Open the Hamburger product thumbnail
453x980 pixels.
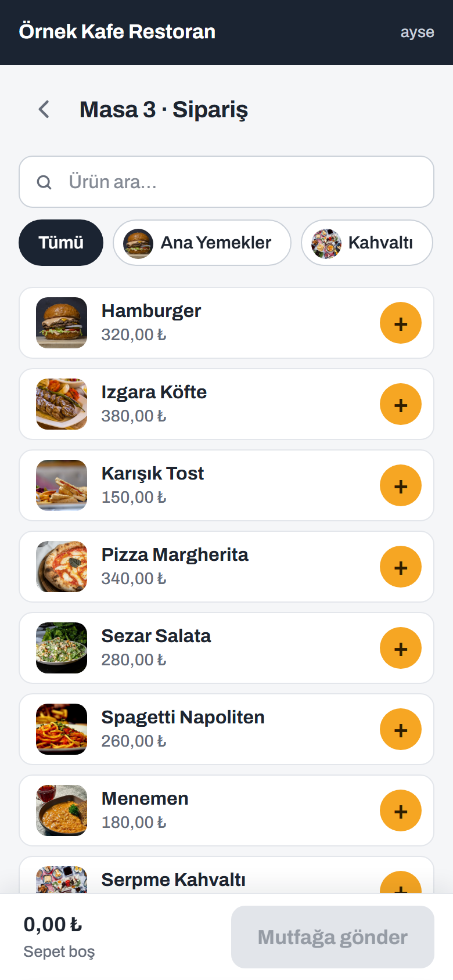pos(62,323)
